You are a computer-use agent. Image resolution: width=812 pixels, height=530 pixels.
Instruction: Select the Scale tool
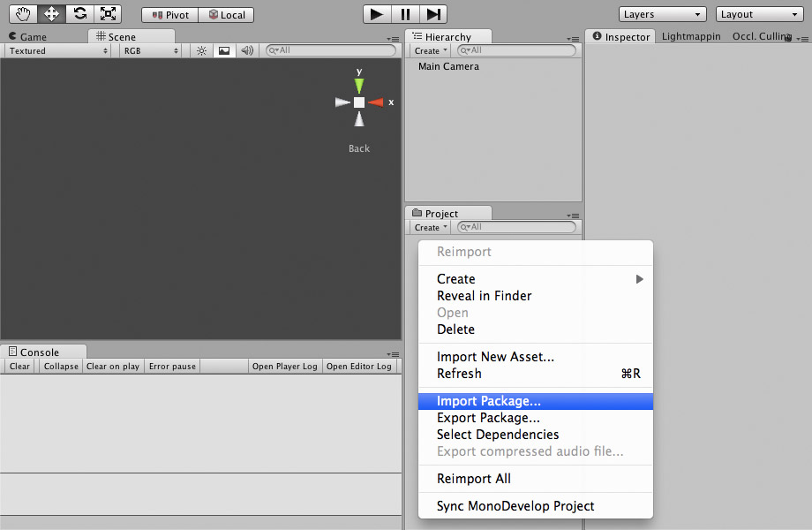[108, 14]
